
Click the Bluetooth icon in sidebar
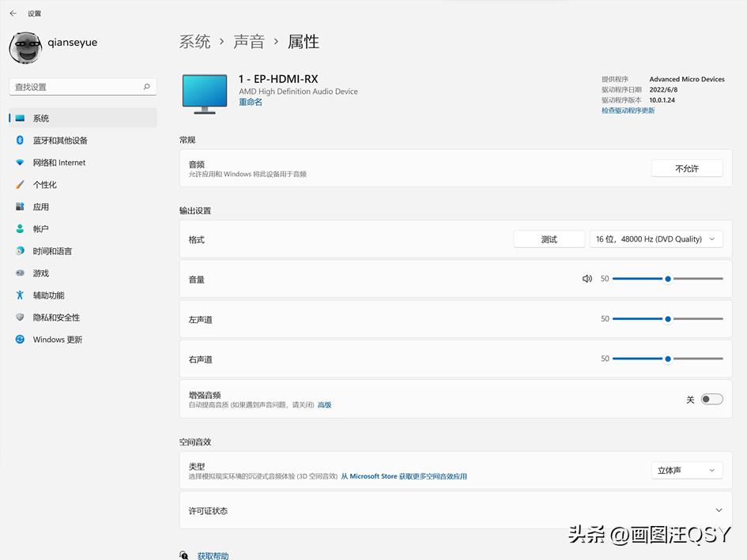(20, 141)
